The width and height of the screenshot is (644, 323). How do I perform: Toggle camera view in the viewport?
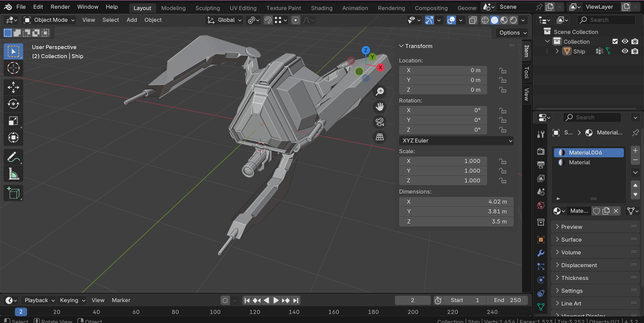[x=380, y=122]
